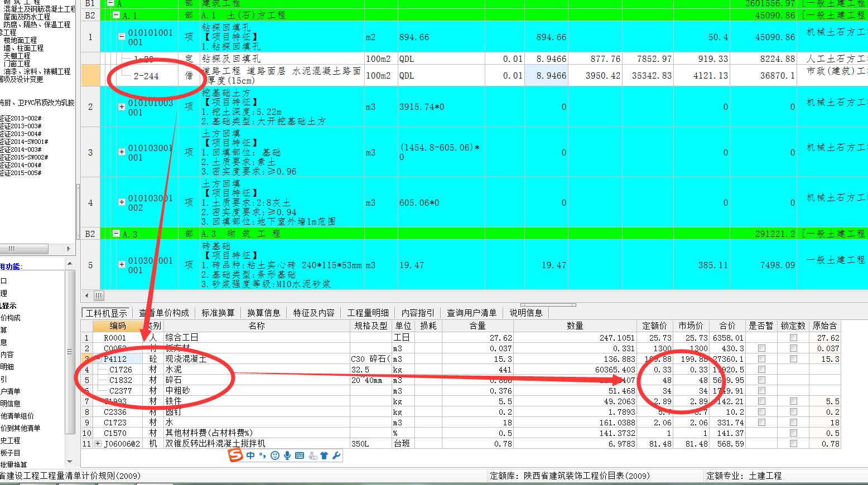Select 防腐、隔热、保温工程 in left tree
868x485 pixels.
(x=37, y=25)
